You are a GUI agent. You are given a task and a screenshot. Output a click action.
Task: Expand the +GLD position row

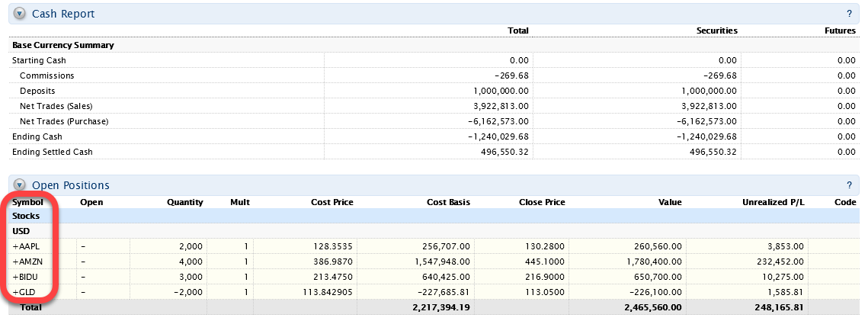pos(24,291)
